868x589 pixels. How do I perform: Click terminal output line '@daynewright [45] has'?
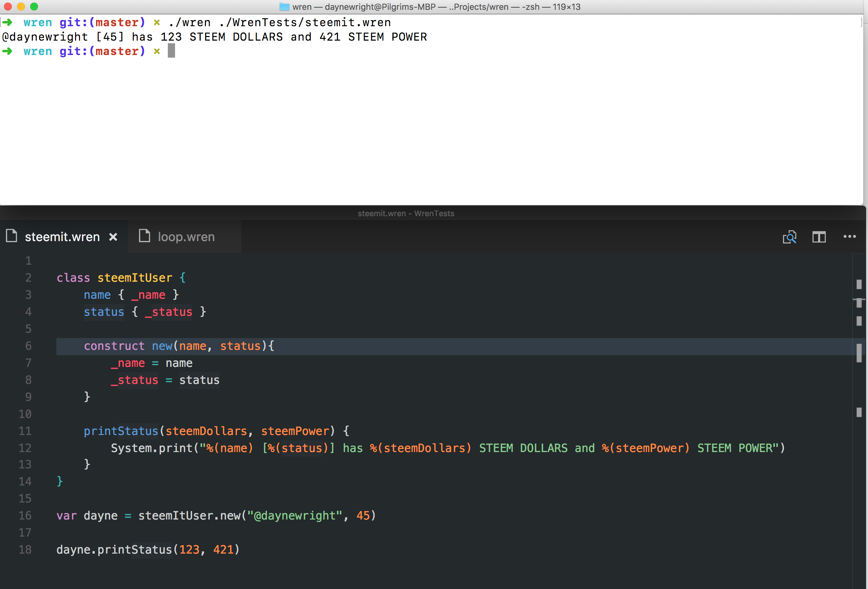77,37
